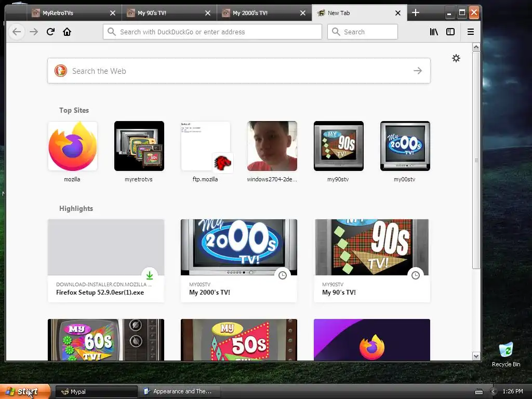532x399 pixels.
Task: Close the New Tab tab
Action: tap(398, 13)
